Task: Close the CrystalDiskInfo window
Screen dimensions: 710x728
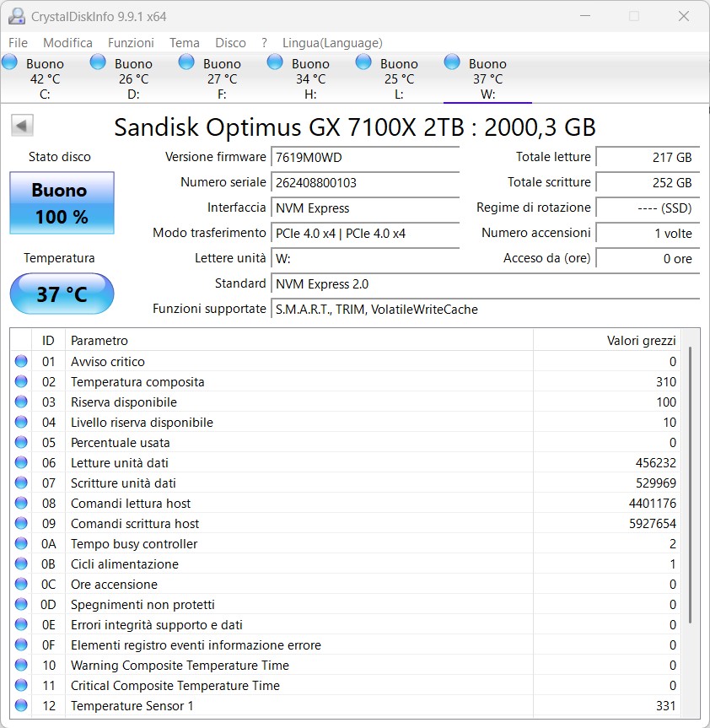Action: pos(684,16)
